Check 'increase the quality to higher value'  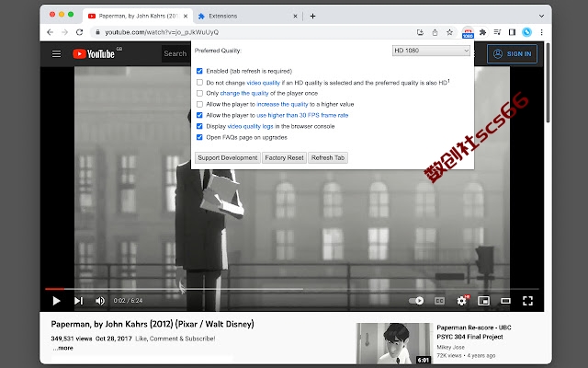click(x=199, y=104)
